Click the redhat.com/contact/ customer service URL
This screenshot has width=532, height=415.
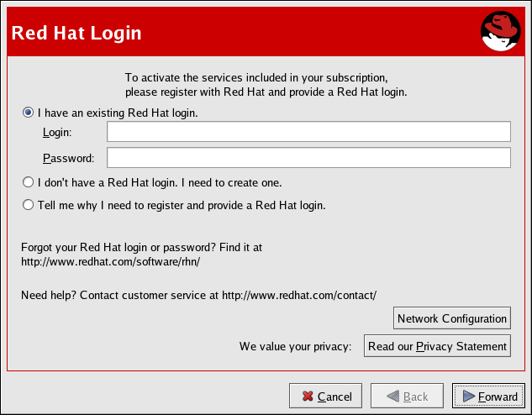point(299,296)
